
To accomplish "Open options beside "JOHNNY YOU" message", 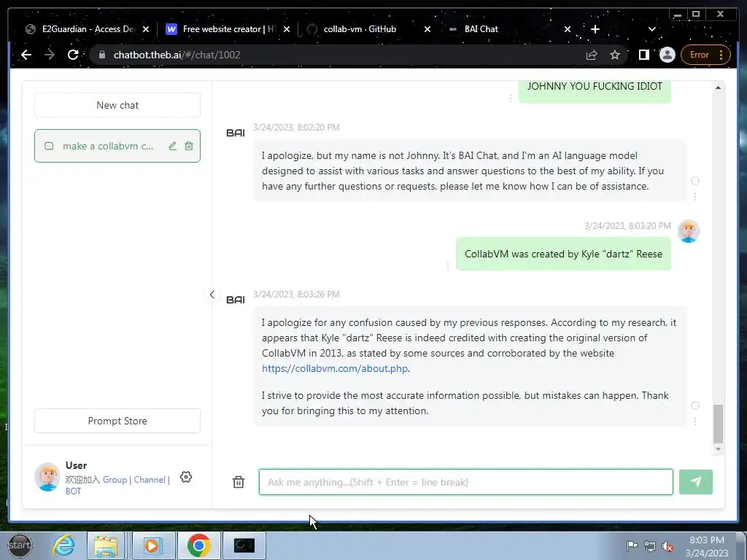I will (510, 98).
